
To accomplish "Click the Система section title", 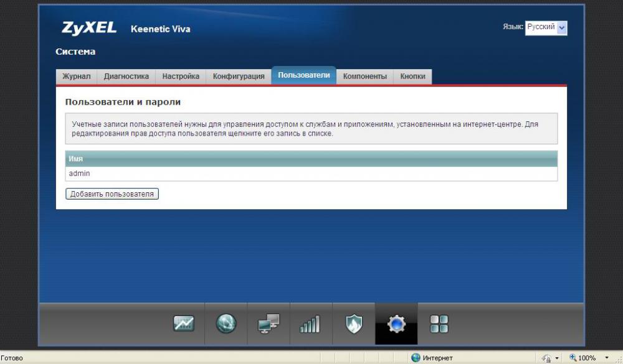I will [x=75, y=52].
